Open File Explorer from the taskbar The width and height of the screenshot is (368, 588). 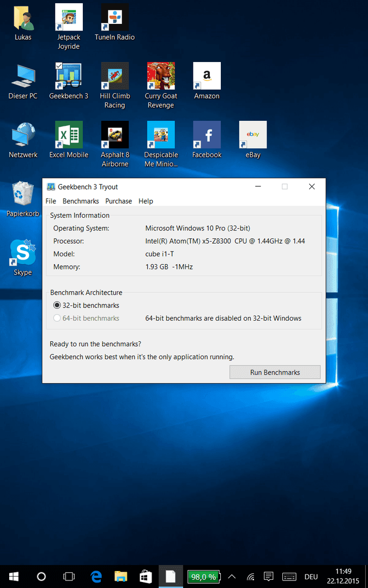coord(120,577)
